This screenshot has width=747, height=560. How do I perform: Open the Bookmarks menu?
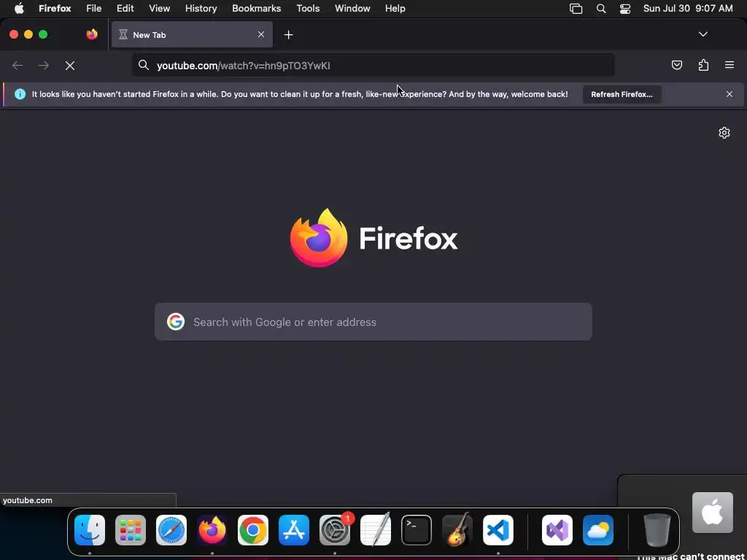coord(256,9)
